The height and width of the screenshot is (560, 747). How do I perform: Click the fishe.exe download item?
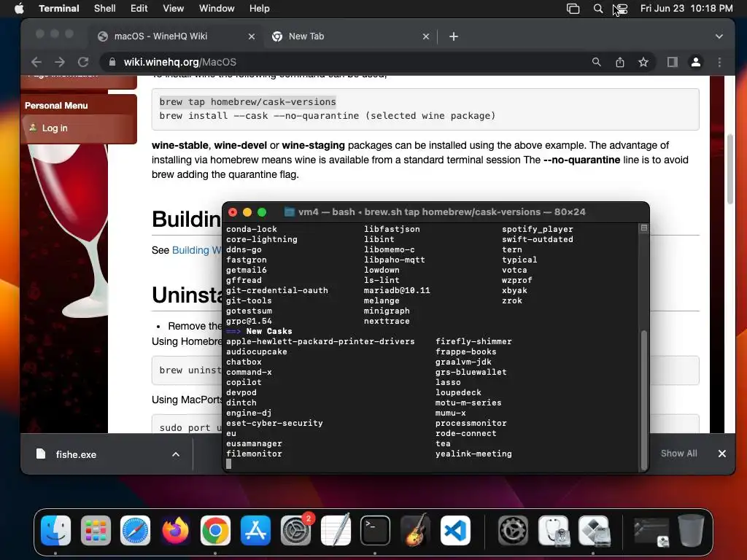coord(76,454)
